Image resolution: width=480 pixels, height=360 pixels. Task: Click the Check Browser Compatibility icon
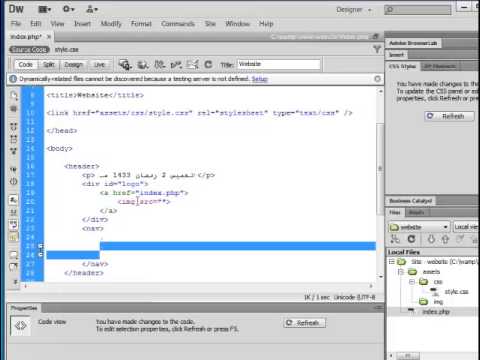pos(192,64)
